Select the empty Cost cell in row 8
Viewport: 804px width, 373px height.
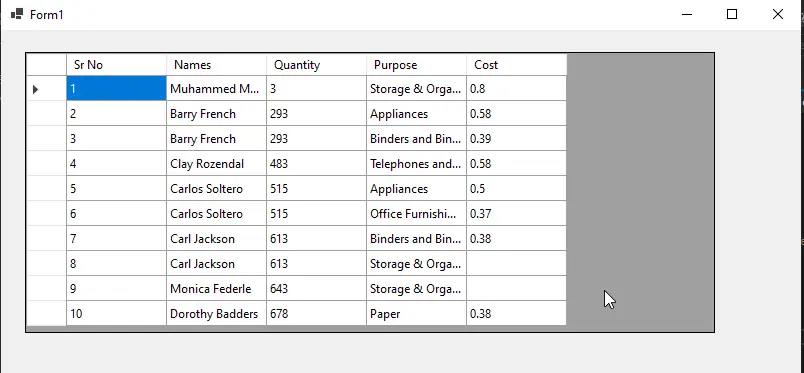(516, 264)
